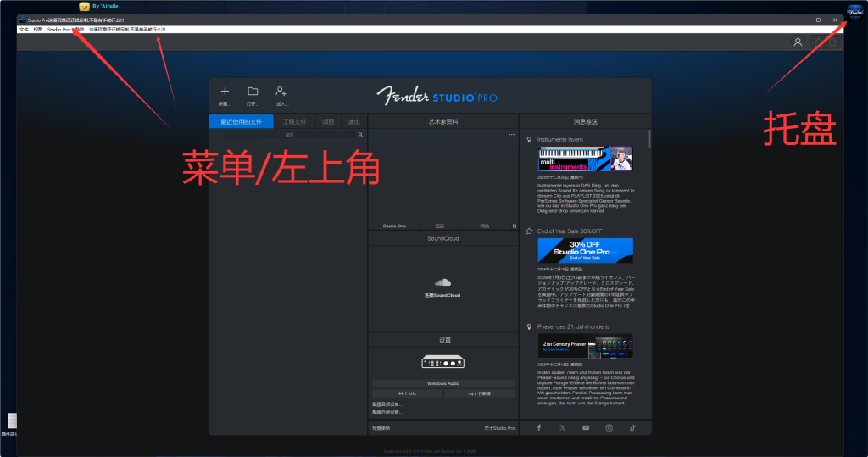This screenshot has height=457, width=868.
Task: Switch to the 工程文件 tab
Action: tap(294, 121)
